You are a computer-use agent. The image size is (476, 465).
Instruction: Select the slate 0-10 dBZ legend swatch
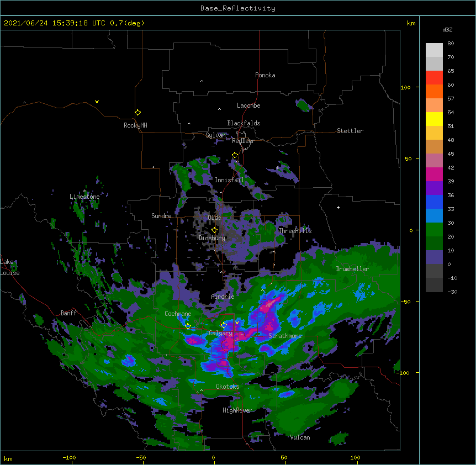tap(434, 257)
